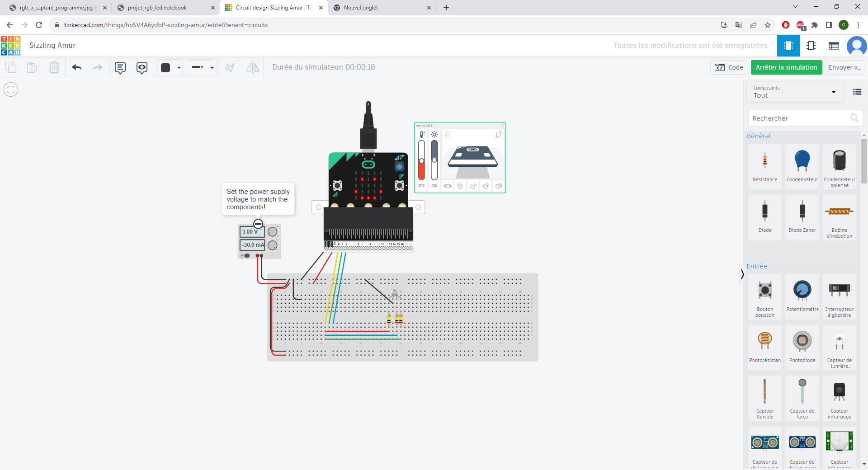The height and width of the screenshot is (470, 868).
Task: Select the Capteur de force component
Action: pos(802,398)
